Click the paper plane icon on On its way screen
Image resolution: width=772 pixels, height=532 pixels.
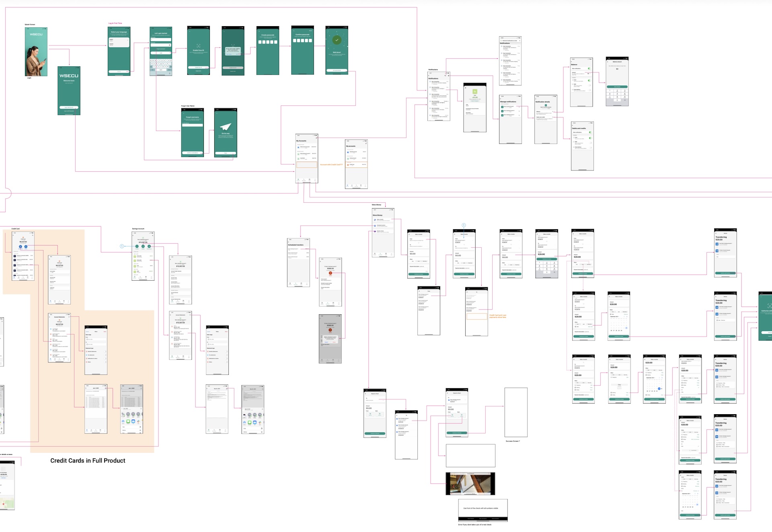click(226, 126)
